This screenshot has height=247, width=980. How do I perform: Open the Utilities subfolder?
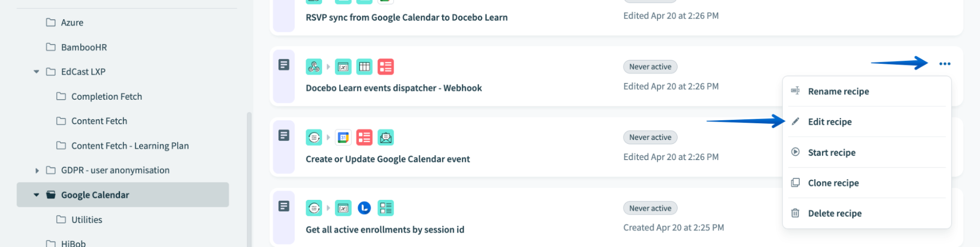coord(87,220)
